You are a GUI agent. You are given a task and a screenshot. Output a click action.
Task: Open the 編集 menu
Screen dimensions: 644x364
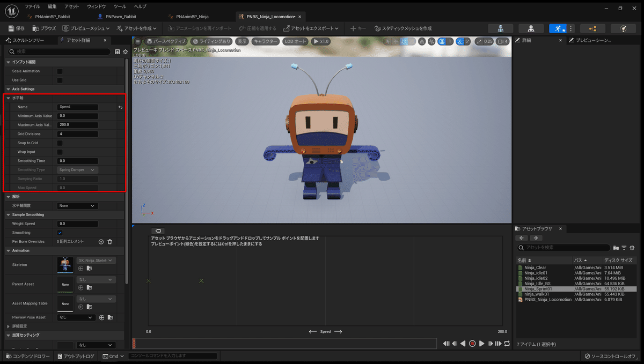pyautogui.click(x=52, y=6)
